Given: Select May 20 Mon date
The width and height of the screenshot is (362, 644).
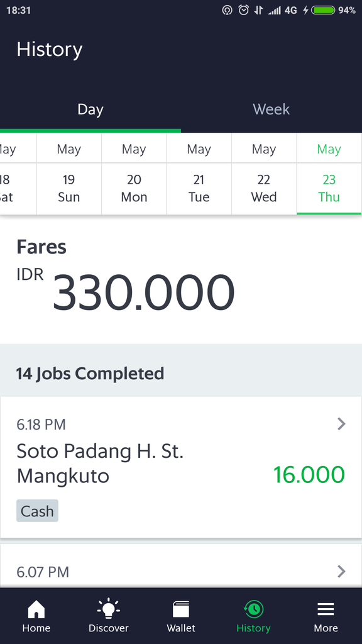Looking at the screenshot, I should [x=134, y=179].
